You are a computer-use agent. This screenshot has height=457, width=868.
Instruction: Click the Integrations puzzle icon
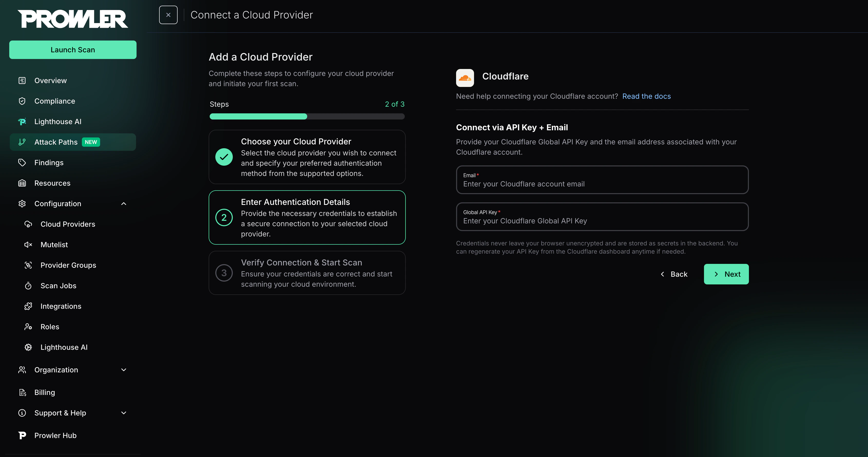pyautogui.click(x=28, y=306)
